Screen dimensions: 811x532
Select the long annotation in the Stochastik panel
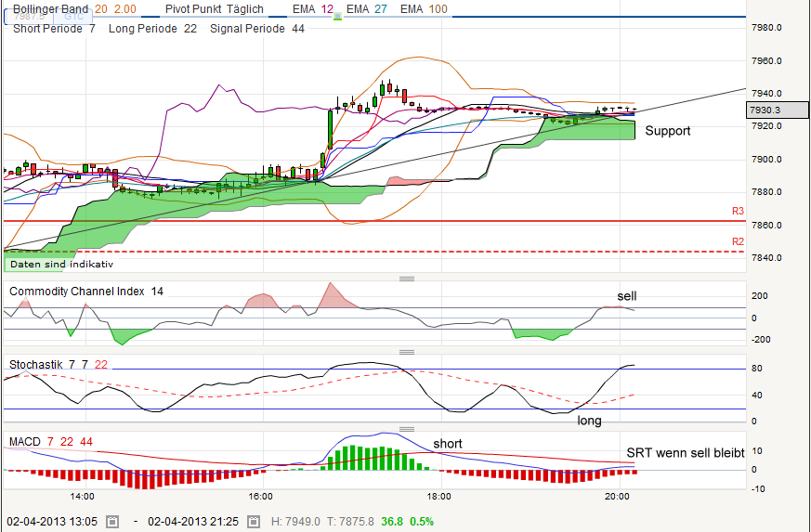(589, 421)
